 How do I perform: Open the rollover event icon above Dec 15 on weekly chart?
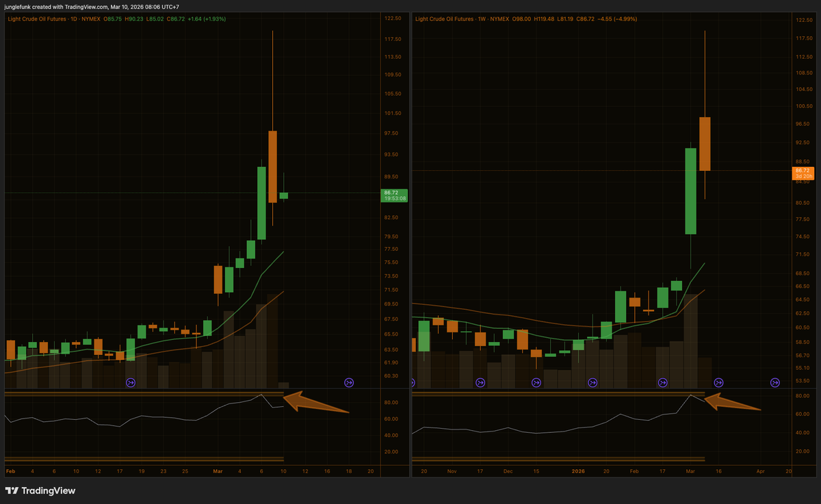[x=537, y=382]
